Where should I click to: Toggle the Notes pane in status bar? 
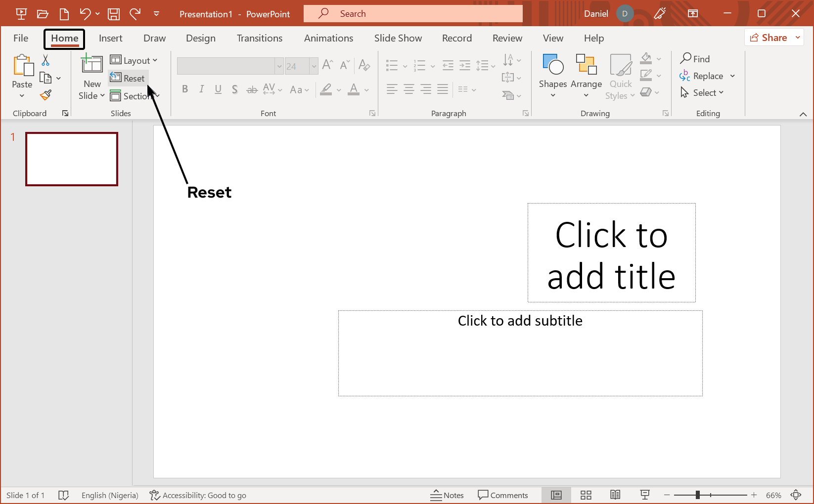point(447,495)
